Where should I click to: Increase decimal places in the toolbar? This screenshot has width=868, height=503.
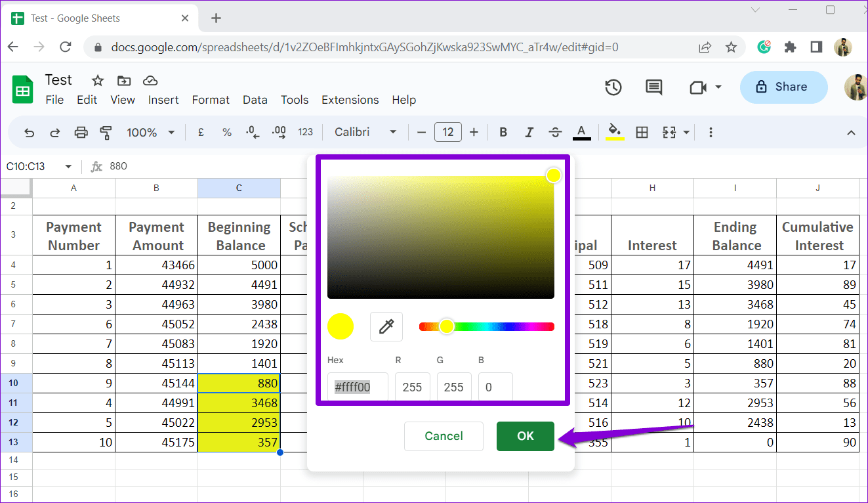(279, 133)
